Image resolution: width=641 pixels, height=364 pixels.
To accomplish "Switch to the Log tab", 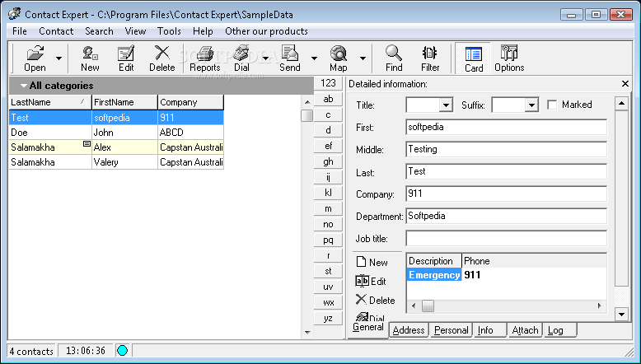I will [559, 330].
